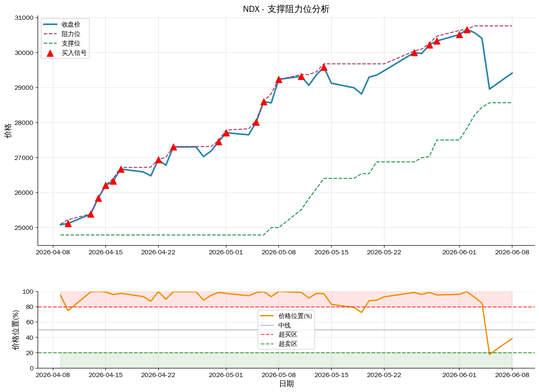
Task: Select the 阻力位 legend entry
Action: pos(62,34)
